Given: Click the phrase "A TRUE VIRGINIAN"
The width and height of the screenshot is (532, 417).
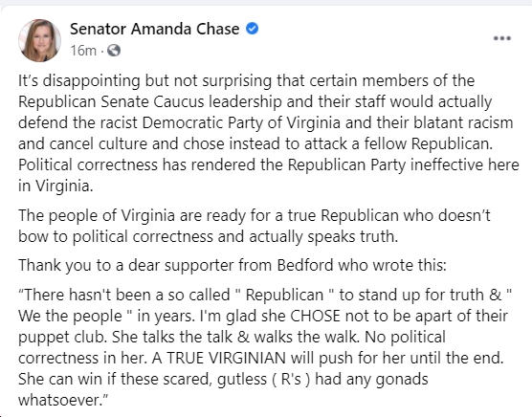Looking at the screenshot, I should pyautogui.click(x=219, y=358).
